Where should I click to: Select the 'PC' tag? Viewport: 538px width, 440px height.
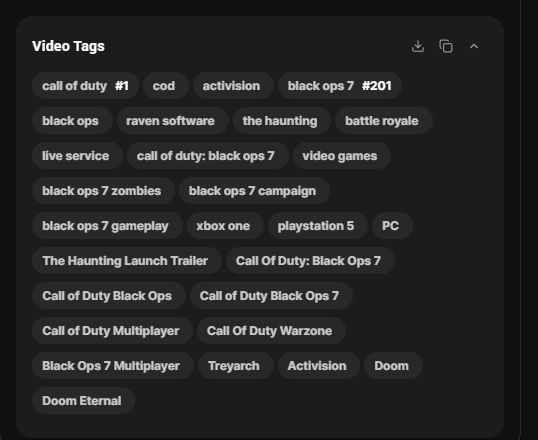point(392,226)
